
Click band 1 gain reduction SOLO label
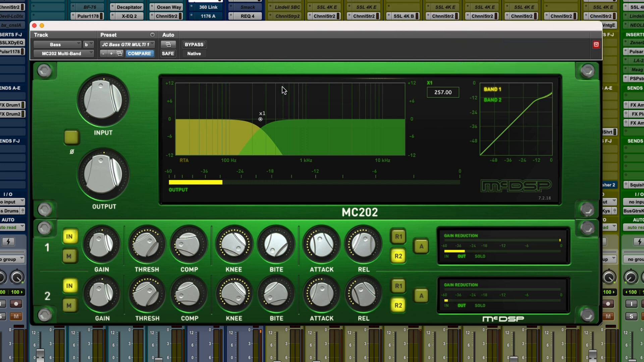[x=480, y=256]
